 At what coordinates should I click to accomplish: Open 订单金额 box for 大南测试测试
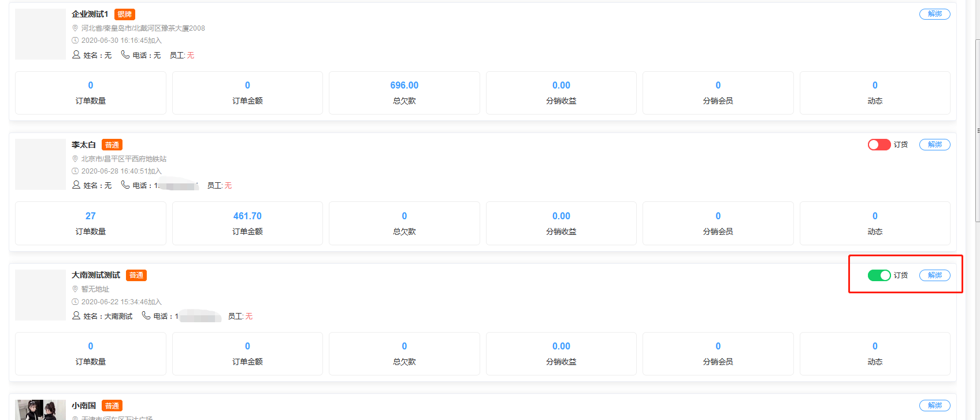[x=247, y=353]
